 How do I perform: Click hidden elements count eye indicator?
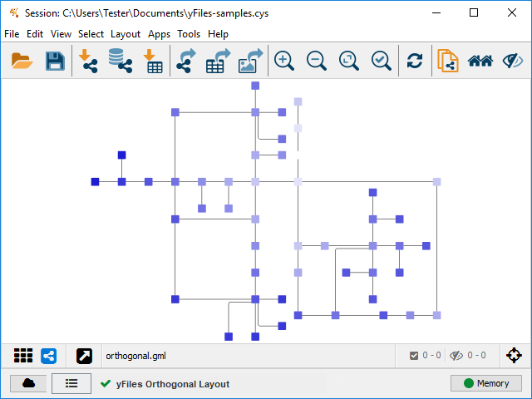[456, 355]
